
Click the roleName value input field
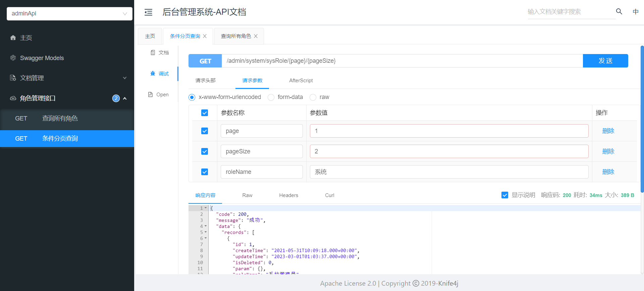click(449, 172)
